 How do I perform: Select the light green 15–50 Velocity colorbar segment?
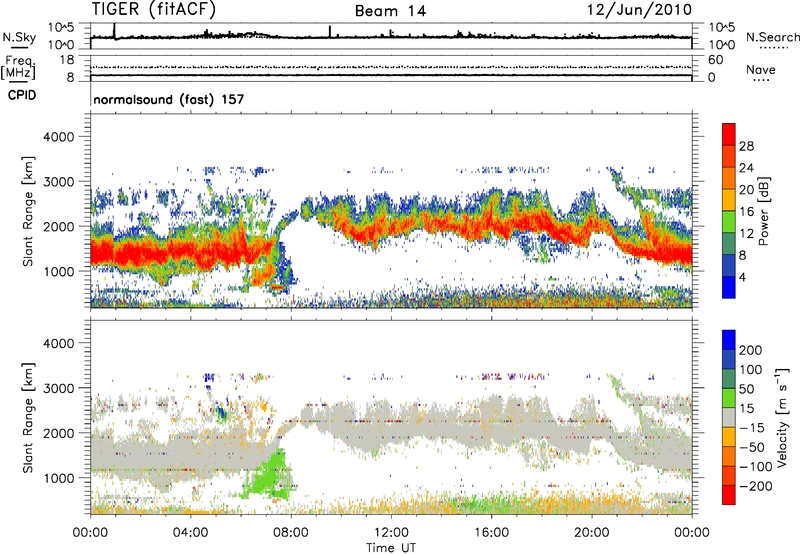[729, 398]
